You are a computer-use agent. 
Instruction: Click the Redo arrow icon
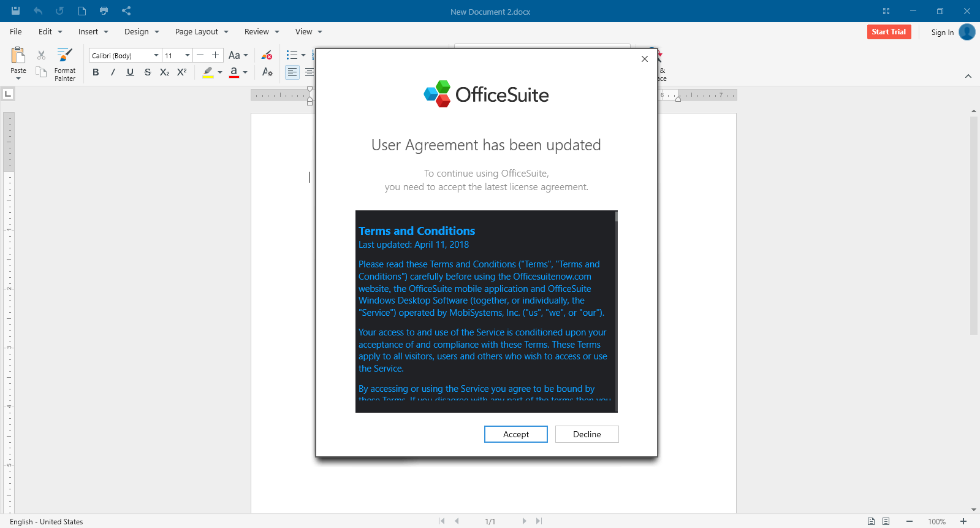click(59, 10)
